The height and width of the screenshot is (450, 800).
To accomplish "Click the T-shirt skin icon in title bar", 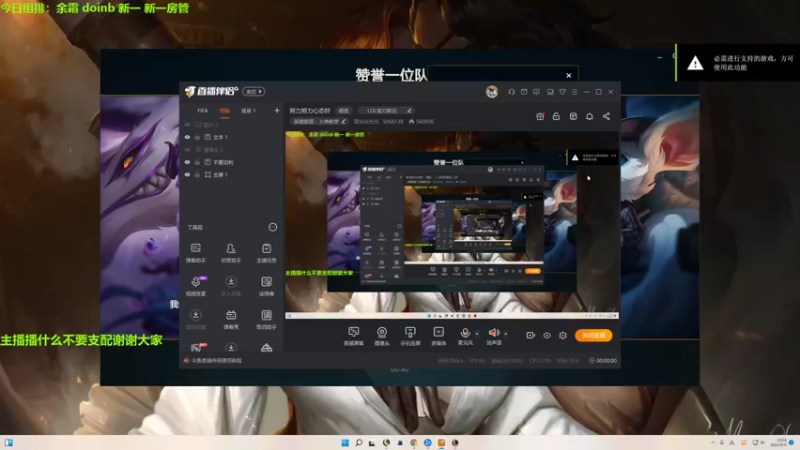I will pos(562,92).
